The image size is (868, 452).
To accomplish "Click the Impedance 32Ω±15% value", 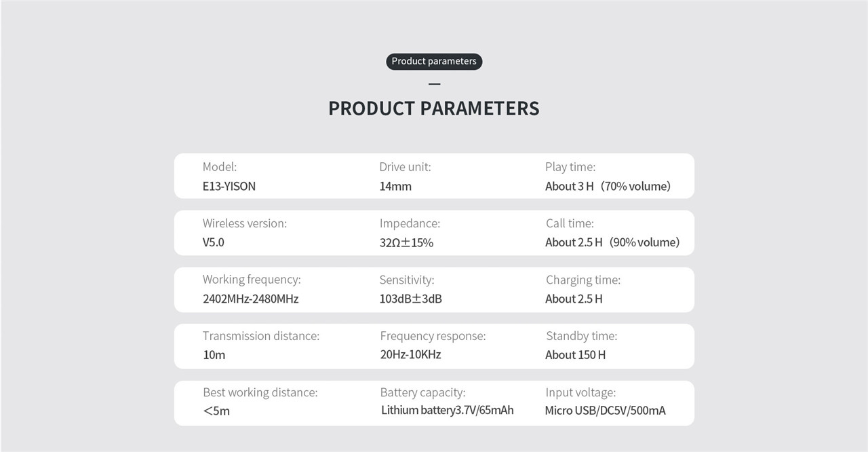I will [406, 242].
